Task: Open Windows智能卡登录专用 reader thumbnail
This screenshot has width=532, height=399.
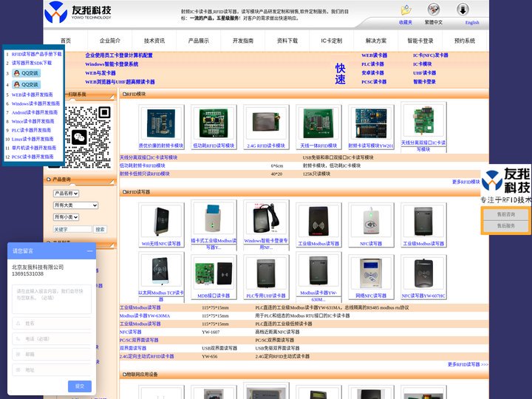Action: 266,219
